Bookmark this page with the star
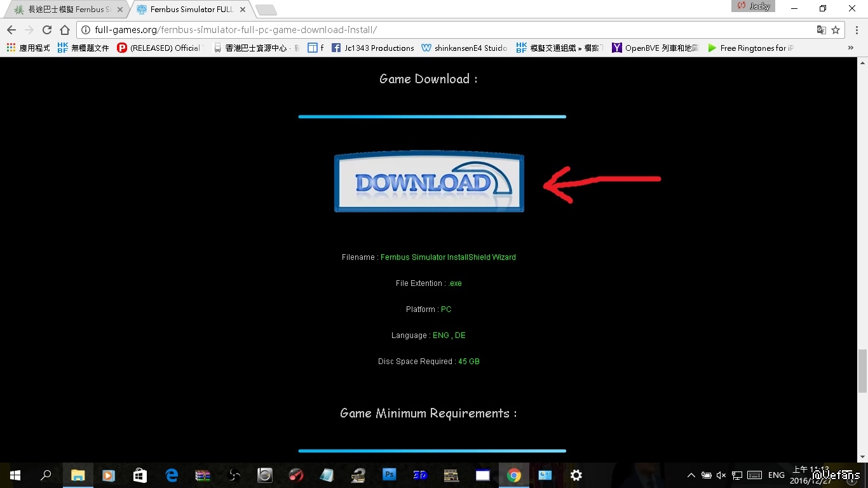 click(836, 30)
